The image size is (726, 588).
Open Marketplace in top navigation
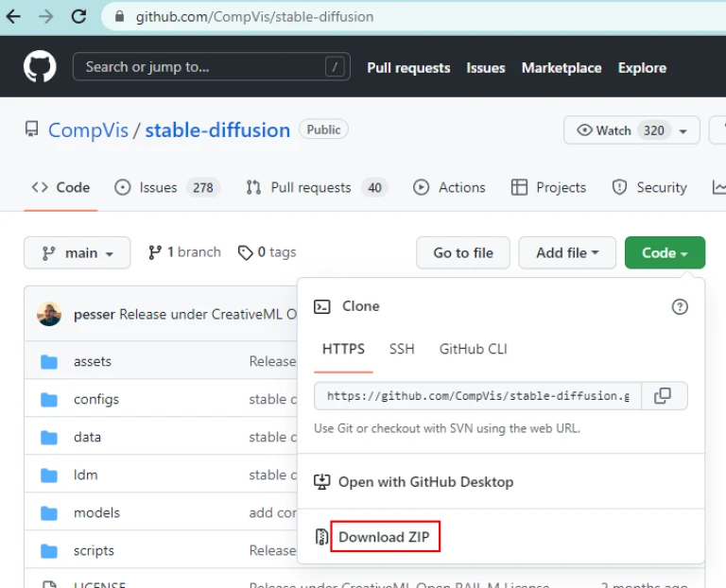562,68
